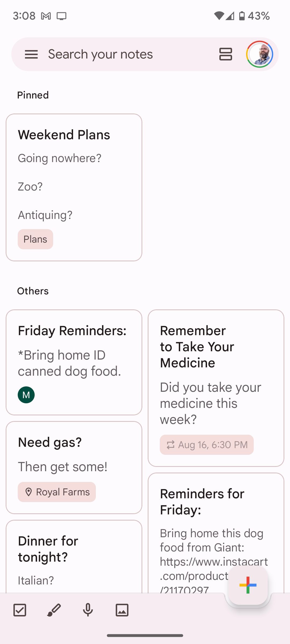Select the Plans label on Weekend Plans
Image resolution: width=290 pixels, height=644 pixels.
coord(35,239)
